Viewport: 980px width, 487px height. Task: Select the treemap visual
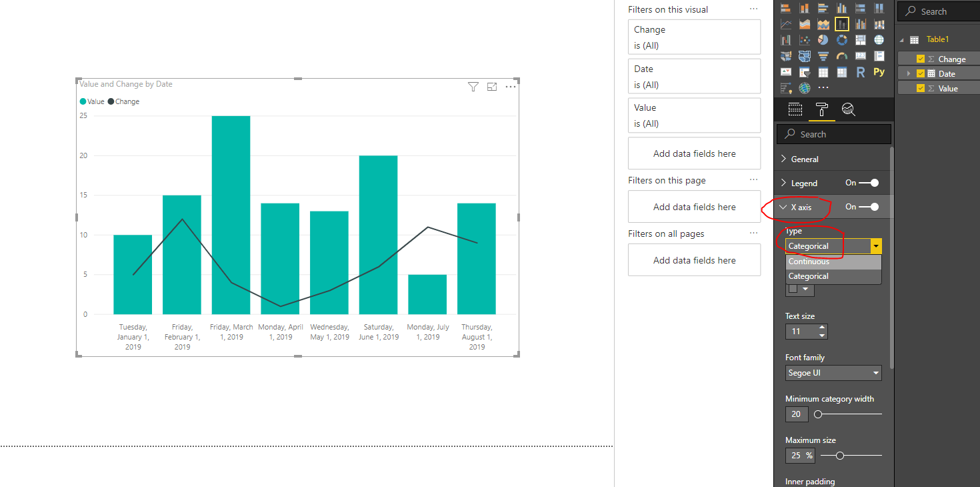[860, 40]
